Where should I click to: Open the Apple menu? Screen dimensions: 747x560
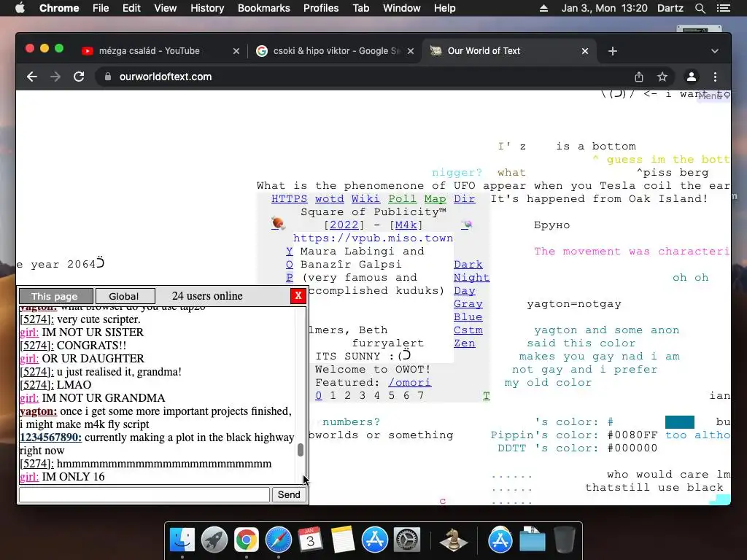pos(20,8)
